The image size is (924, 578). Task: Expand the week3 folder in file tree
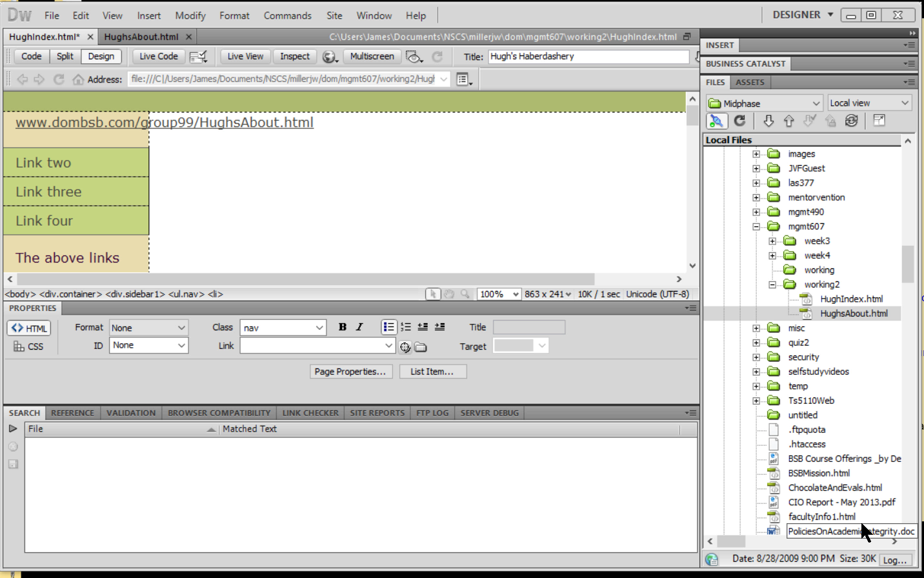click(x=772, y=241)
